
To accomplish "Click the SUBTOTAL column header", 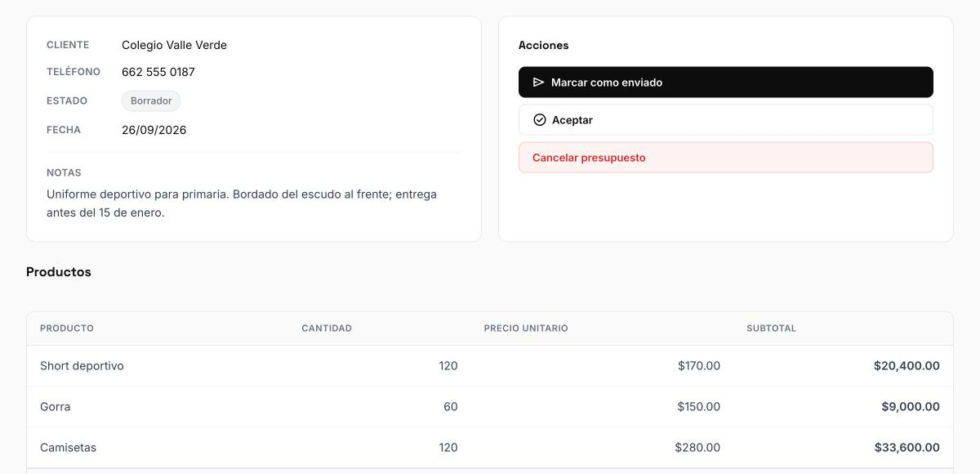I will [771, 329].
